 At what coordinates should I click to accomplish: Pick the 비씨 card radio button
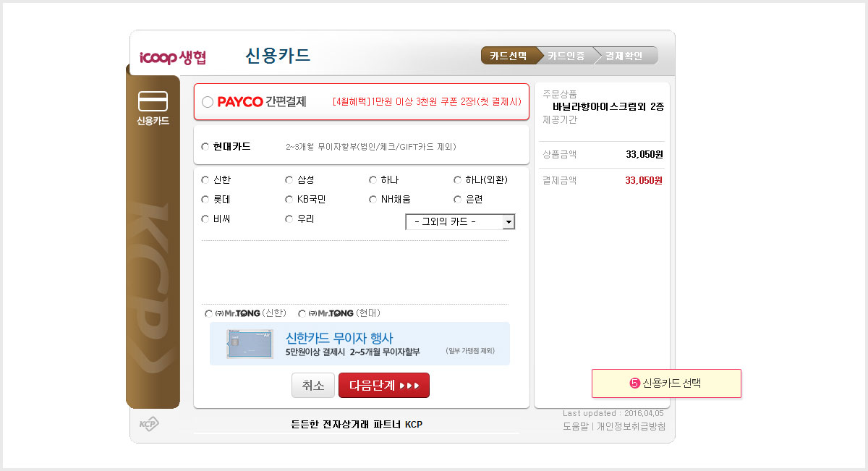(x=205, y=218)
